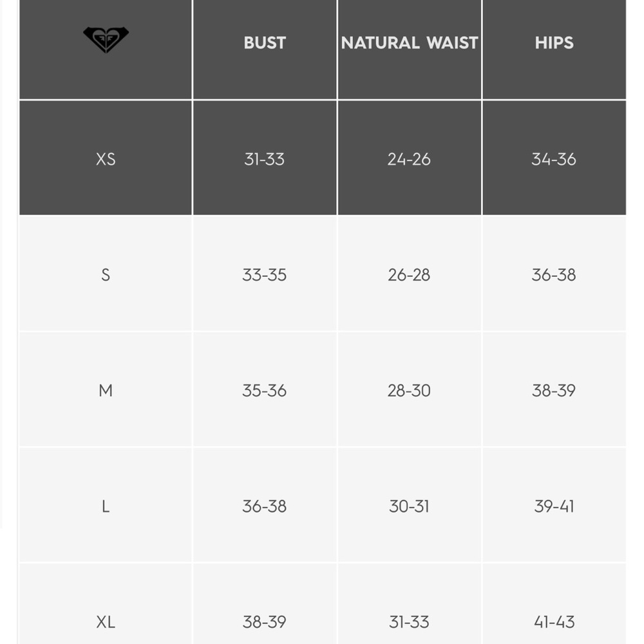Viewport: 644px width, 644px height.
Task: Select the BUST column header
Action: [x=265, y=43]
